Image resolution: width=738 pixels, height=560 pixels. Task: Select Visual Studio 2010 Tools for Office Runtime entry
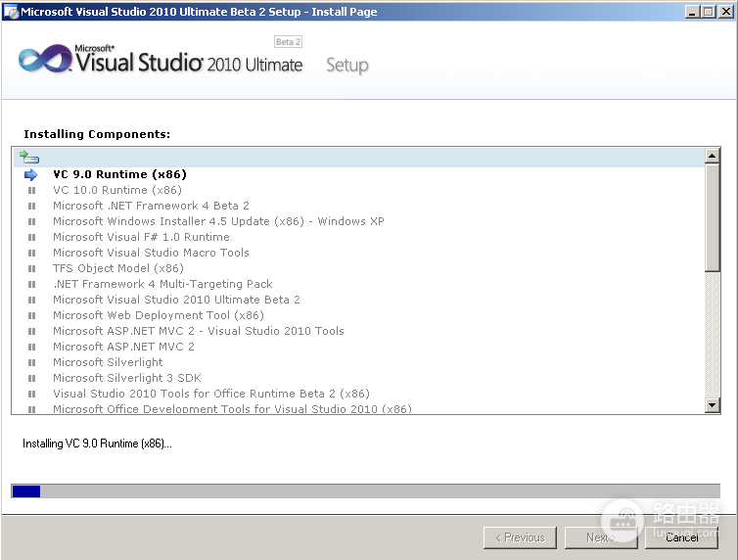click(211, 394)
